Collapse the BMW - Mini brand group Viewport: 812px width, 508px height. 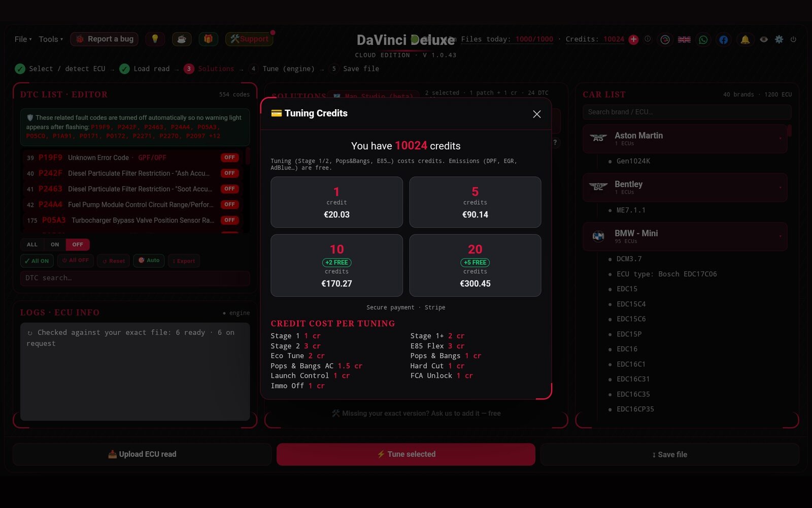tap(685, 237)
